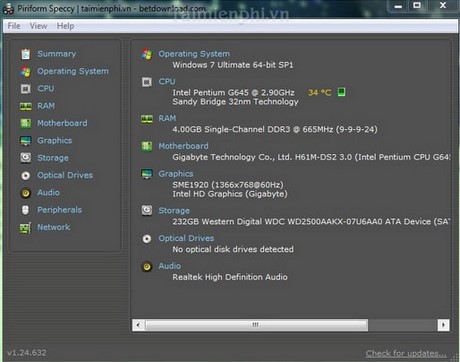Click the Graphics monitor icon in sidebar

point(26,141)
